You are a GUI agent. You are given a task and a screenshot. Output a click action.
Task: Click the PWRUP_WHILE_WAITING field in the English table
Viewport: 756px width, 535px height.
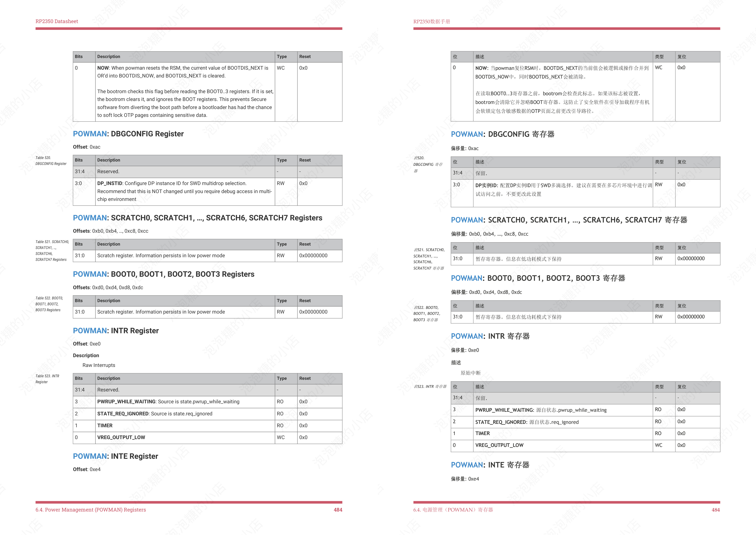126,402
